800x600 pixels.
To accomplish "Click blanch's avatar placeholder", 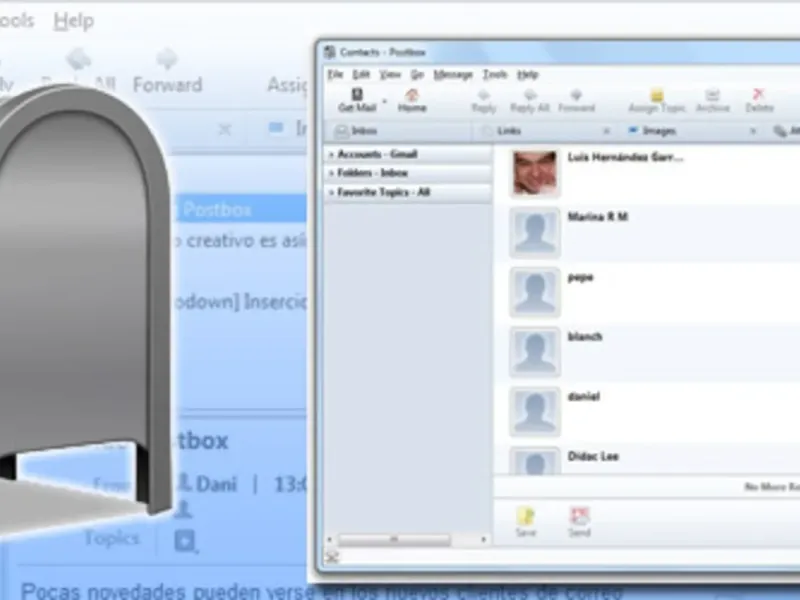I will pos(535,352).
